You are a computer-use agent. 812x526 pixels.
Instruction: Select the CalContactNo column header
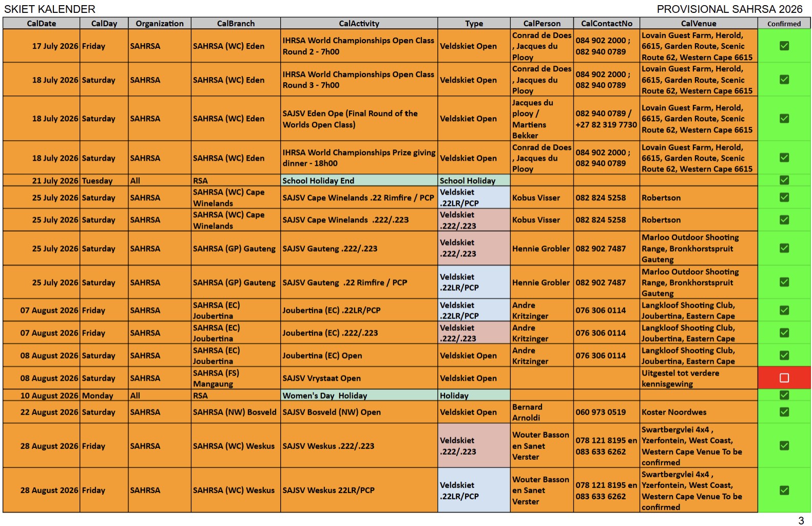pos(607,24)
